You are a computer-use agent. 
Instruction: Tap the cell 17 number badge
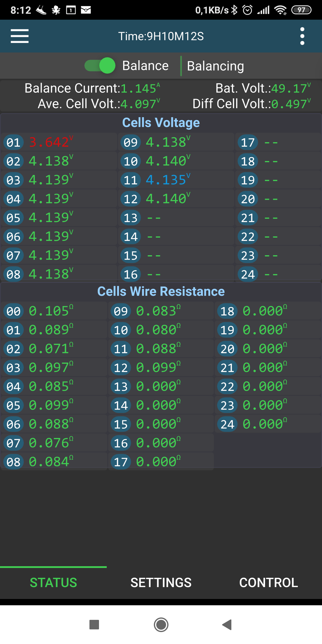[248, 142]
